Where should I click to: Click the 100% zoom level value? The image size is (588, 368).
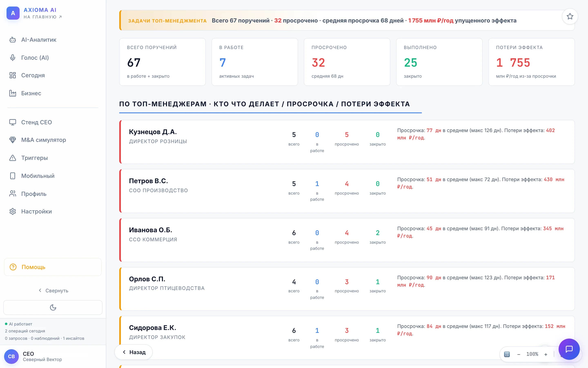pyautogui.click(x=532, y=354)
